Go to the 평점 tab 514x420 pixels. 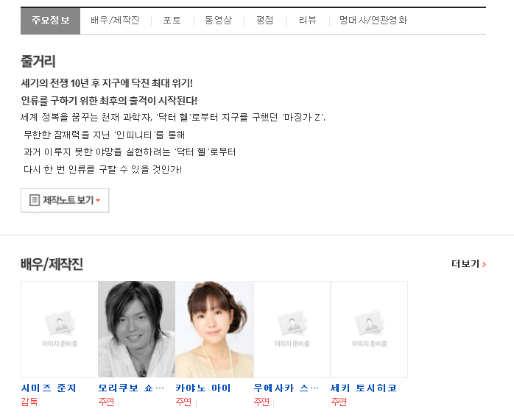(x=264, y=21)
